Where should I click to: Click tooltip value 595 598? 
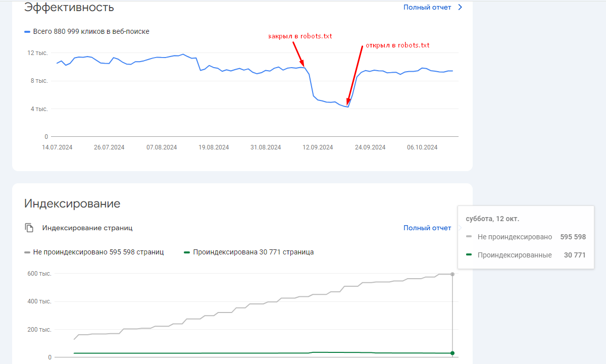tap(573, 237)
